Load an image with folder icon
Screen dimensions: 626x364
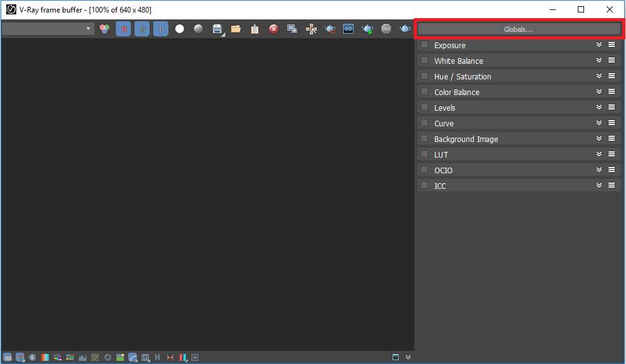[x=236, y=29]
